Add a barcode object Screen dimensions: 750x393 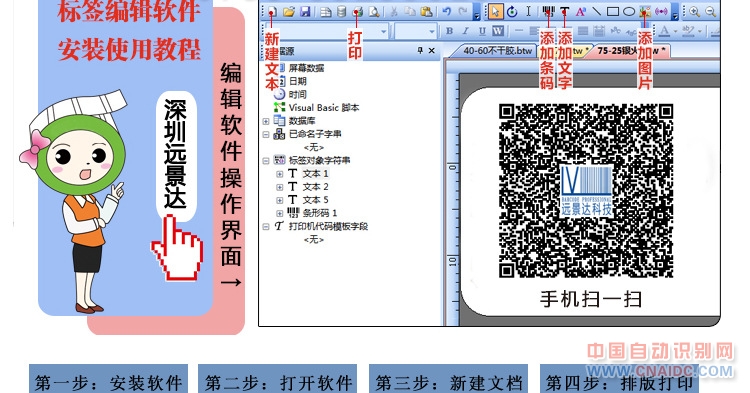click(x=548, y=11)
